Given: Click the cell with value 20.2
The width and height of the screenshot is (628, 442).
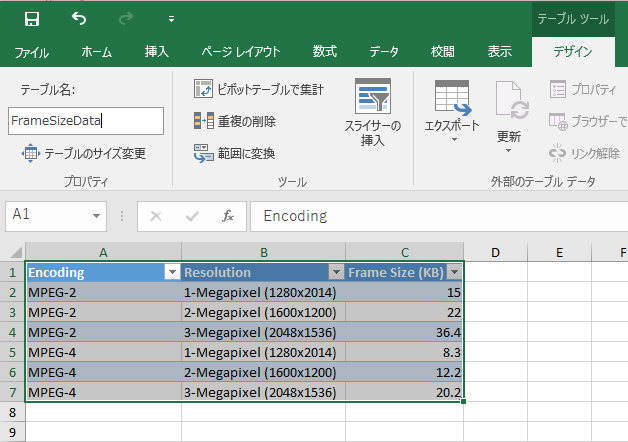Looking at the screenshot, I should click(405, 392).
